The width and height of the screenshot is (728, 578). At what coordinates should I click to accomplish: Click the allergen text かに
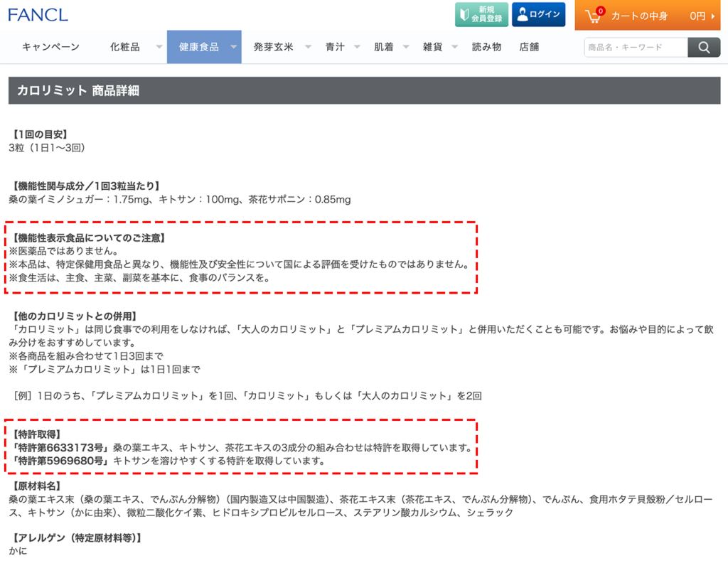[18, 550]
